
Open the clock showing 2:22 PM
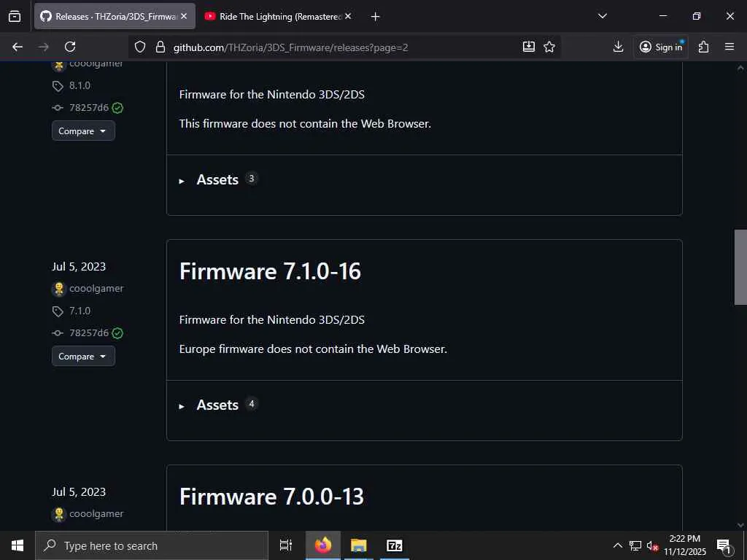tap(685, 545)
